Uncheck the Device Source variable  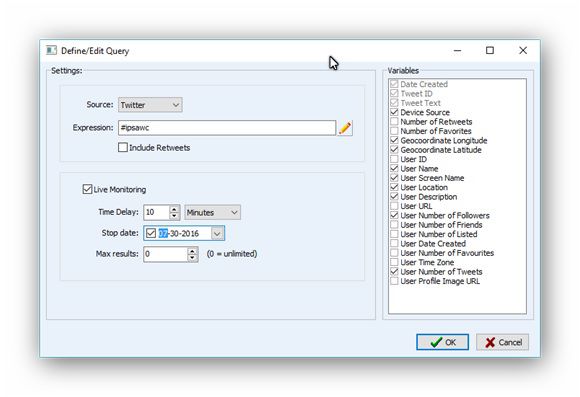point(394,112)
